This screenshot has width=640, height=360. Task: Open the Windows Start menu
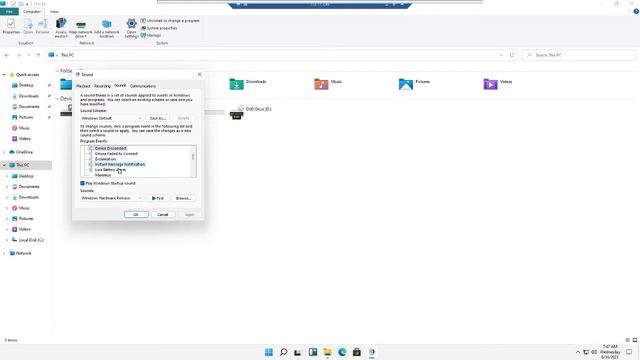pos(269,352)
